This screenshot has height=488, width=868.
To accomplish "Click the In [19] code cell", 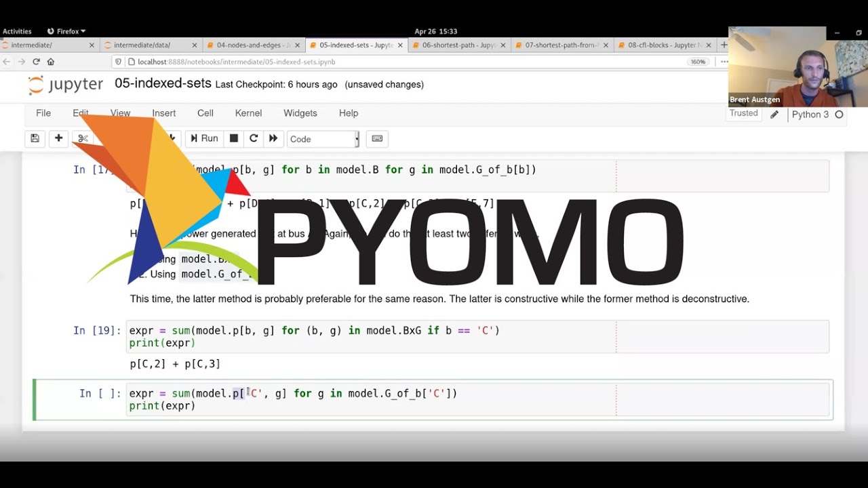I will click(x=477, y=337).
